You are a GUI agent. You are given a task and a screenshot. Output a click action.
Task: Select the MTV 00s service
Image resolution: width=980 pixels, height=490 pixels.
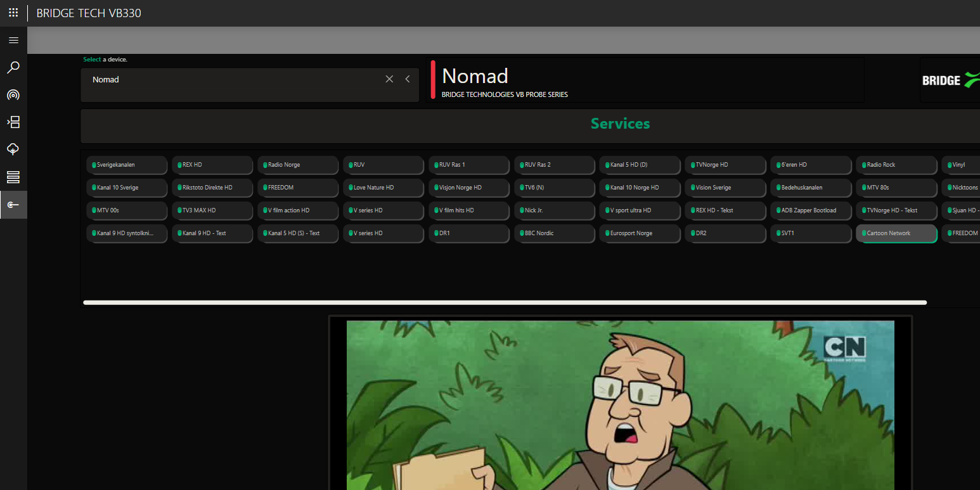127,210
